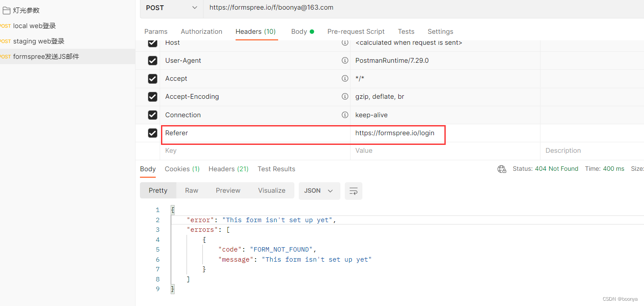Click the 404 Not Found status
The image size is (644, 306).
click(557, 169)
